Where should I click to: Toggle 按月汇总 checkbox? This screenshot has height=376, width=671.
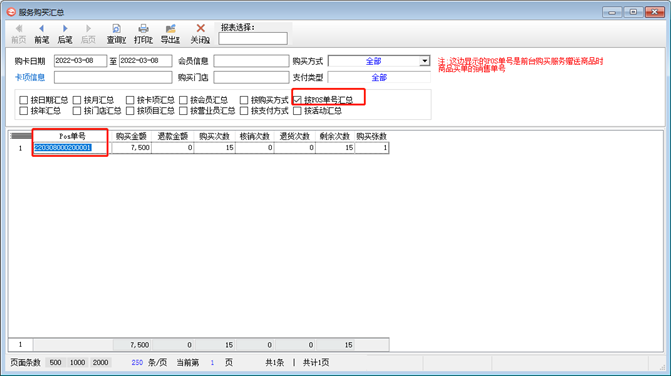point(77,100)
